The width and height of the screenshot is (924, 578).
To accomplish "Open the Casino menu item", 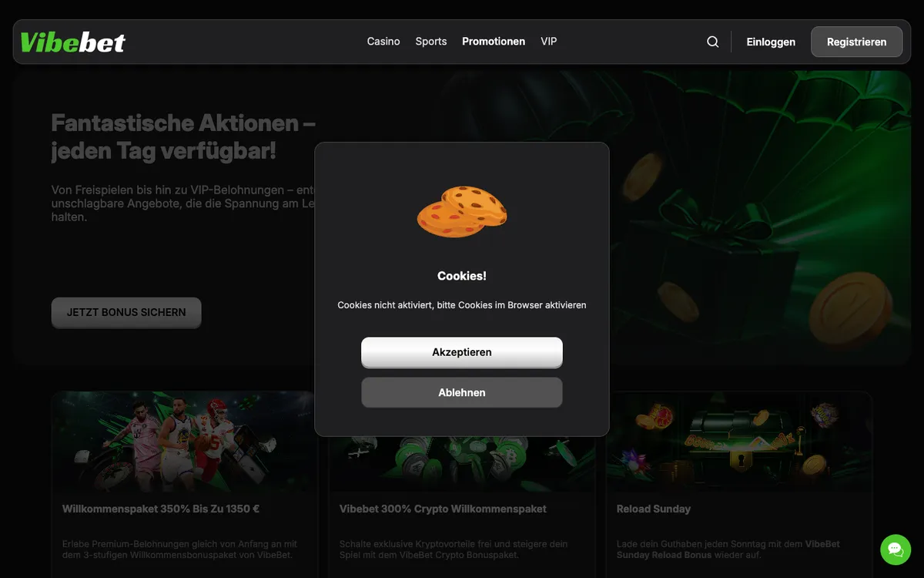I will 383,42.
